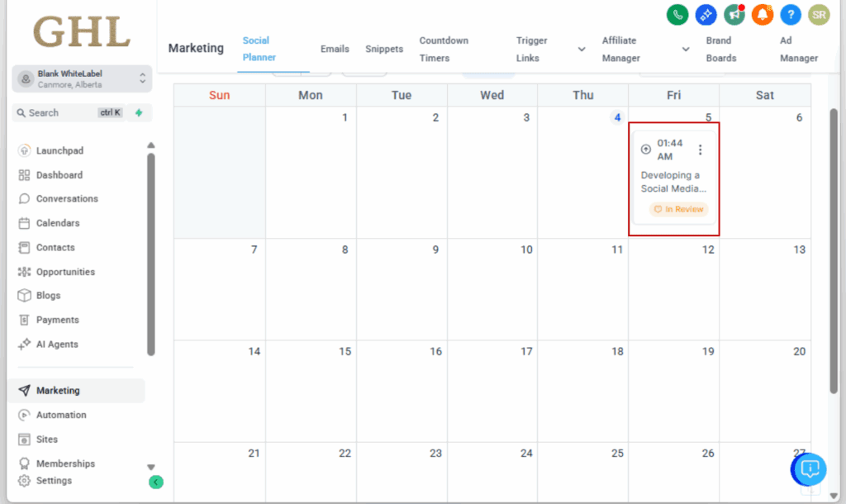Open the Blank WhiteLabel account switcher
846x504 pixels.
[82, 78]
